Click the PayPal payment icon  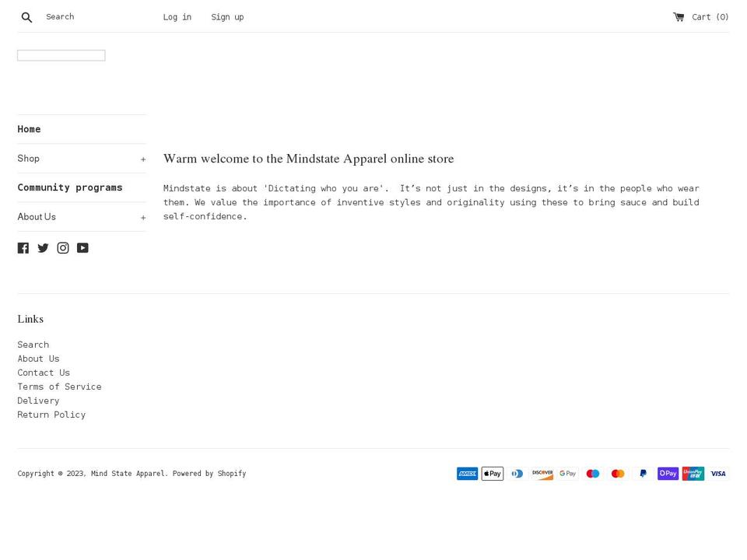tap(644, 474)
